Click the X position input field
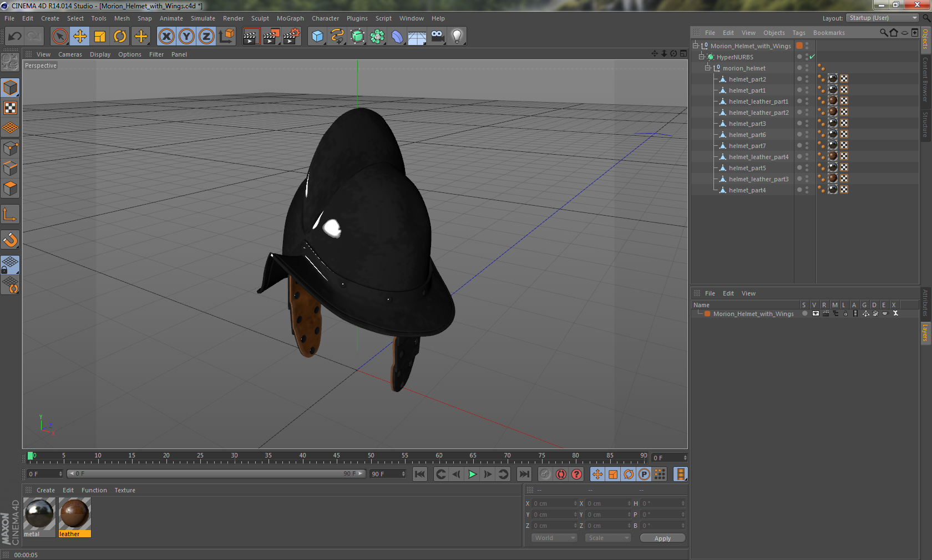This screenshot has width=932, height=560. [555, 503]
